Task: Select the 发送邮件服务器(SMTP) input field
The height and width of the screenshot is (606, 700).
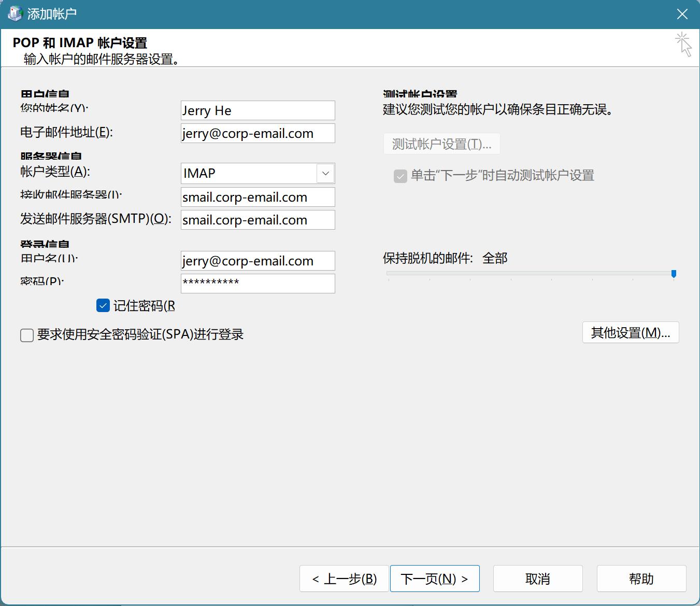Action: click(258, 220)
